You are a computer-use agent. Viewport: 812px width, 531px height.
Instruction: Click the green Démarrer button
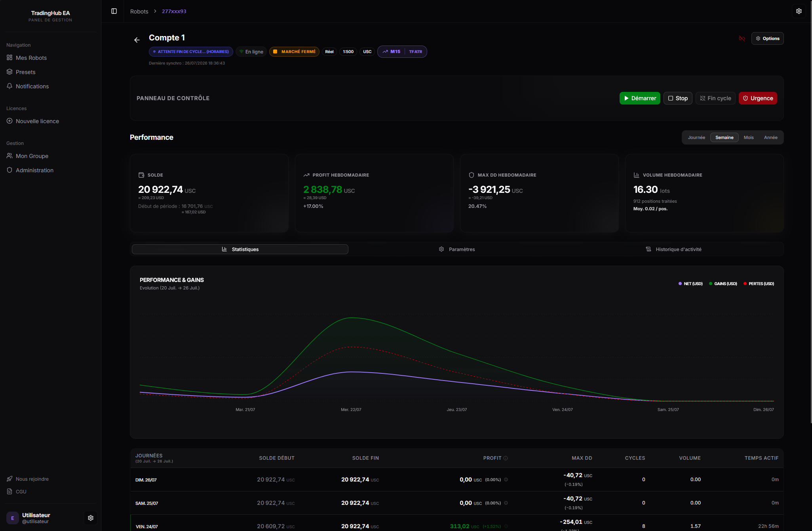click(x=640, y=98)
